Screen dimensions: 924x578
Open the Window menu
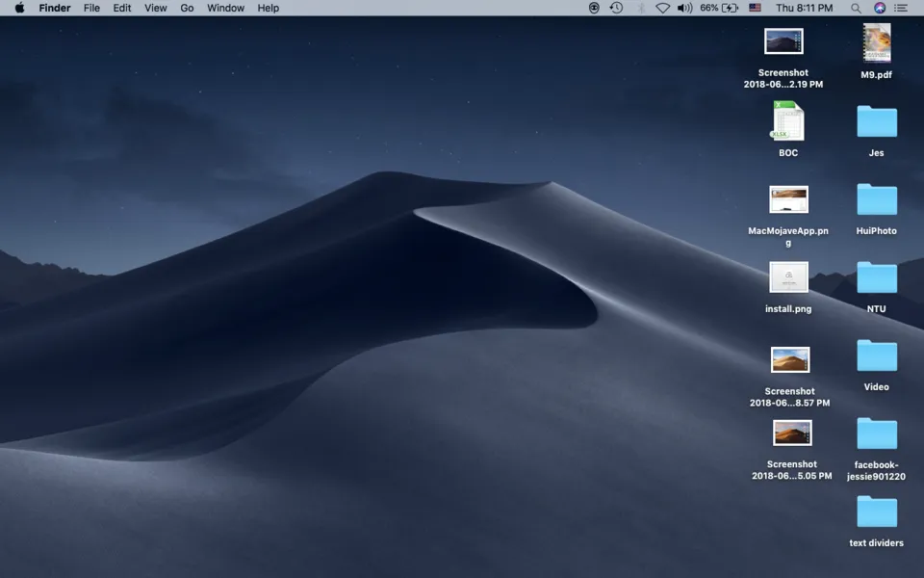[x=225, y=8]
